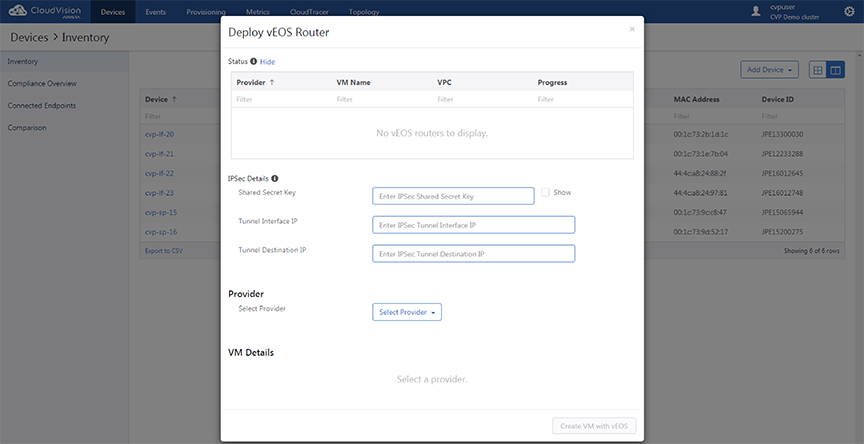Click the Provider column filter field
Screen dimensions: 864x444
(x=281, y=100)
